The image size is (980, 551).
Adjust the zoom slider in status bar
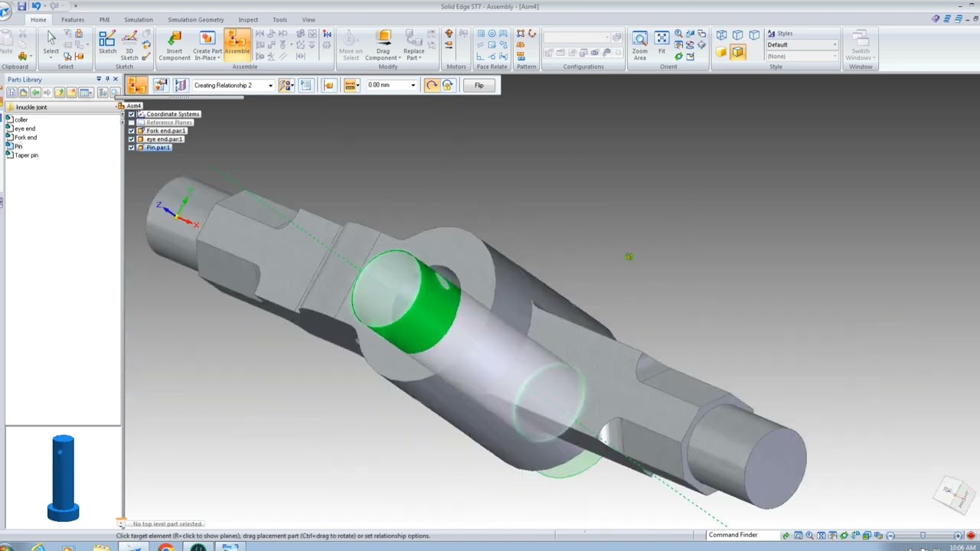coord(923,536)
